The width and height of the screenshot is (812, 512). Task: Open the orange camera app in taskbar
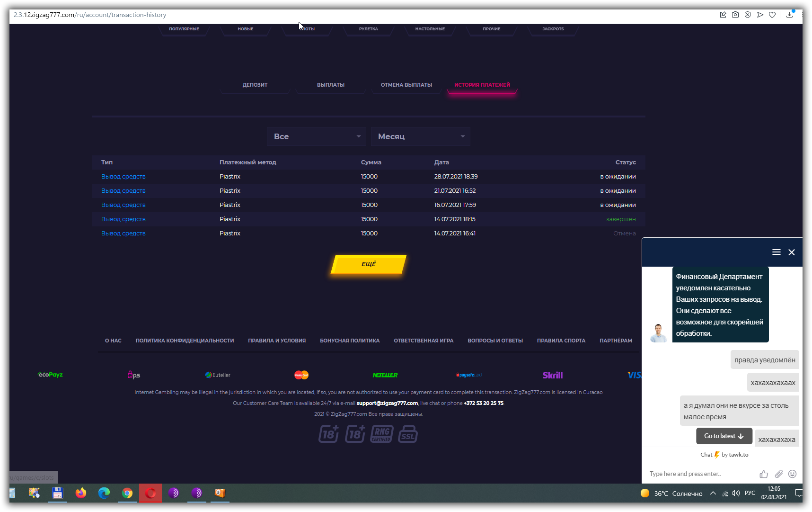click(220, 493)
